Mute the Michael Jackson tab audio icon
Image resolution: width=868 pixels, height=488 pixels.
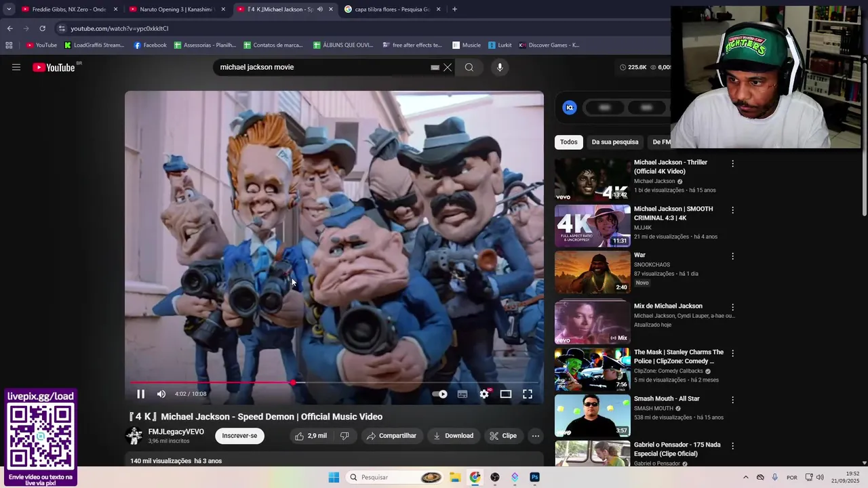319,9
